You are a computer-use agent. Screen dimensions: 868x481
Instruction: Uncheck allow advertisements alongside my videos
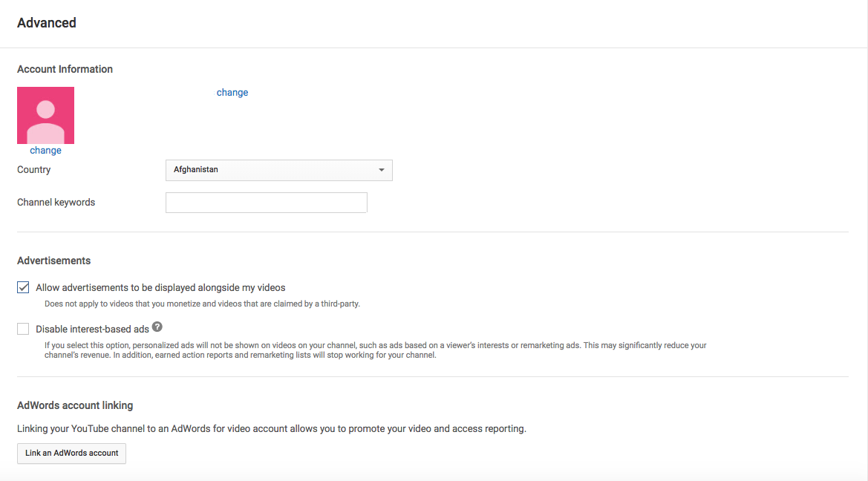click(22, 287)
